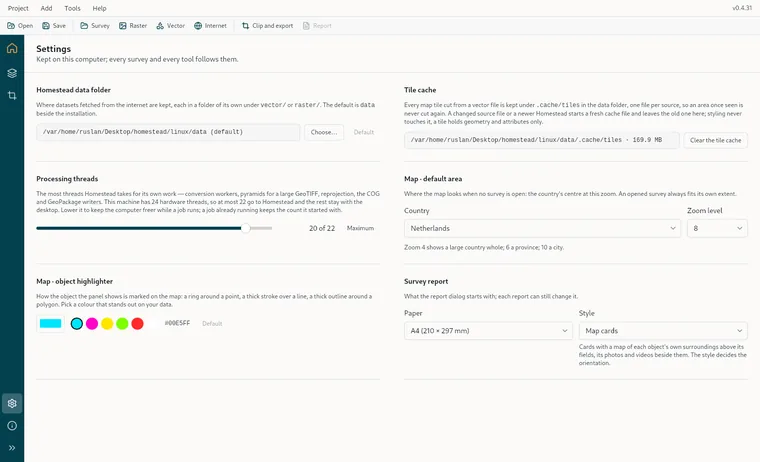Click the Homestead data folder path field
The image size is (760, 462).
168,132
